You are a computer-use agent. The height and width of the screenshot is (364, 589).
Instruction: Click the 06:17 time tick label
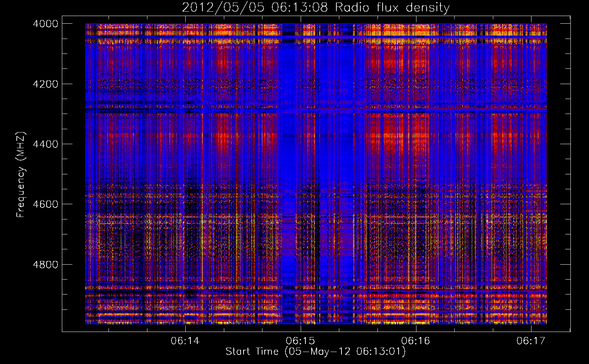[x=531, y=341]
